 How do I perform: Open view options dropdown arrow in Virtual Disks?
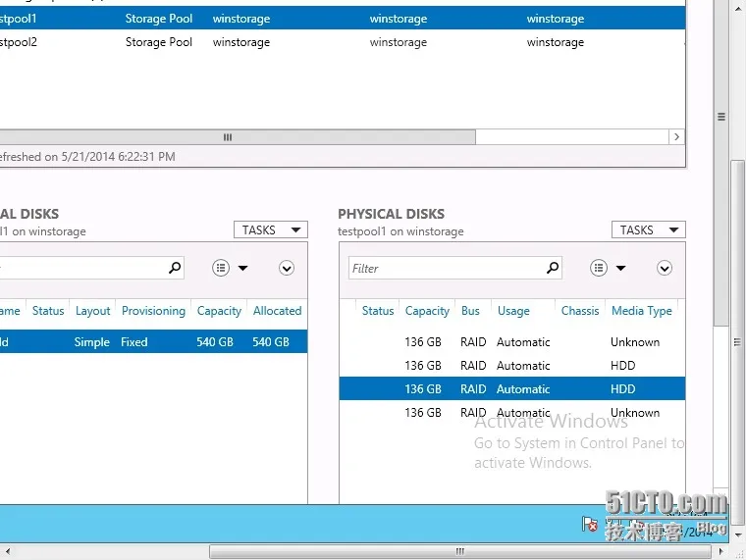243,268
